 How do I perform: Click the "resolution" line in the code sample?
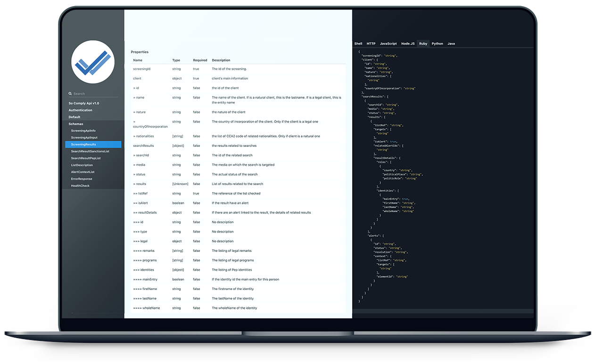pyautogui.click(x=390, y=252)
